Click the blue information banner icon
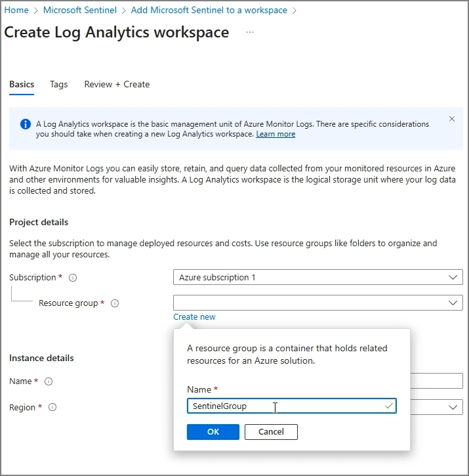Viewport: 469px width, 476px height. tap(26, 124)
